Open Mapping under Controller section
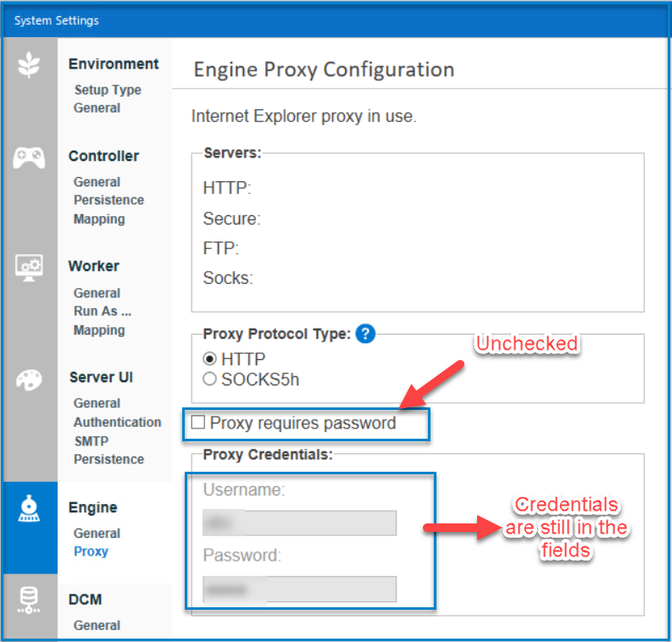Image resolution: width=672 pixels, height=642 pixels. pyautogui.click(x=99, y=219)
